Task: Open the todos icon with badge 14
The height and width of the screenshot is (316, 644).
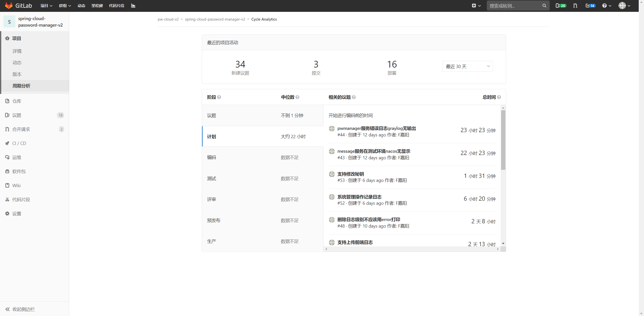Action: 590,6
